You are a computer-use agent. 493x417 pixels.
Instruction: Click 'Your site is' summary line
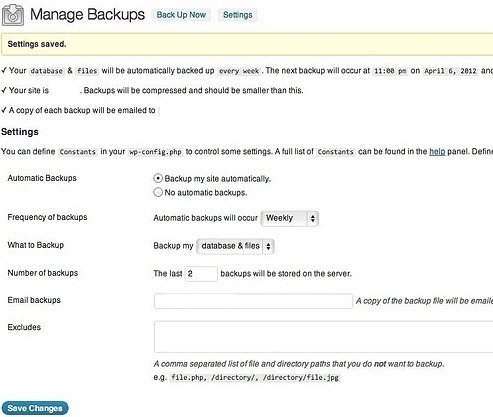click(152, 91)
